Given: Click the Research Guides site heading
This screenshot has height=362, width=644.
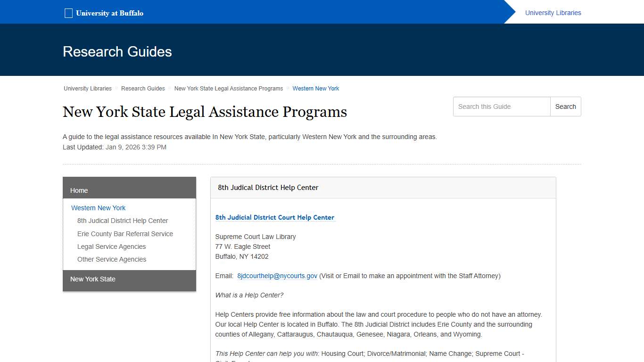Looking at the screenshot, I should pos(117,51).
